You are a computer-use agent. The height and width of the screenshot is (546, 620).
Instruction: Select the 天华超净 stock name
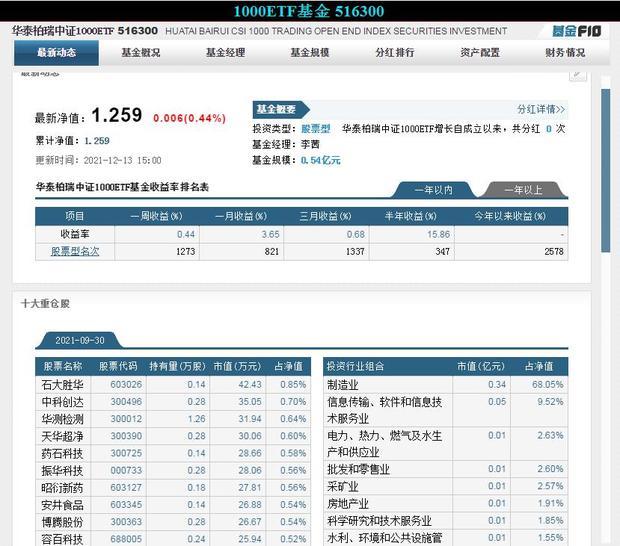tap(62, 436)
